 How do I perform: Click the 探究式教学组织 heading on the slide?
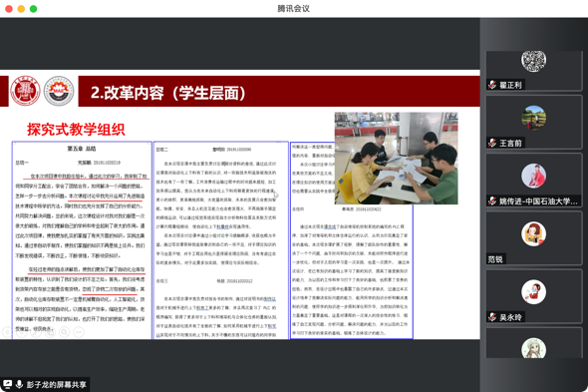point(76,129)
